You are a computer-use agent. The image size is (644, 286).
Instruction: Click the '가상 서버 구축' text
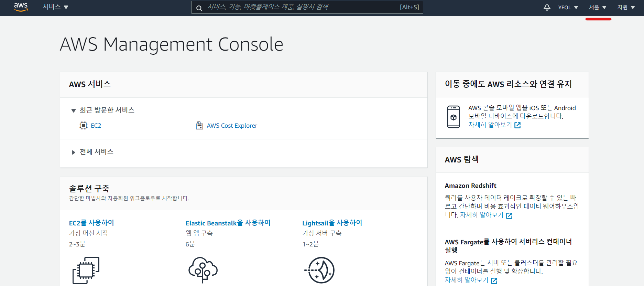(322, 233)
